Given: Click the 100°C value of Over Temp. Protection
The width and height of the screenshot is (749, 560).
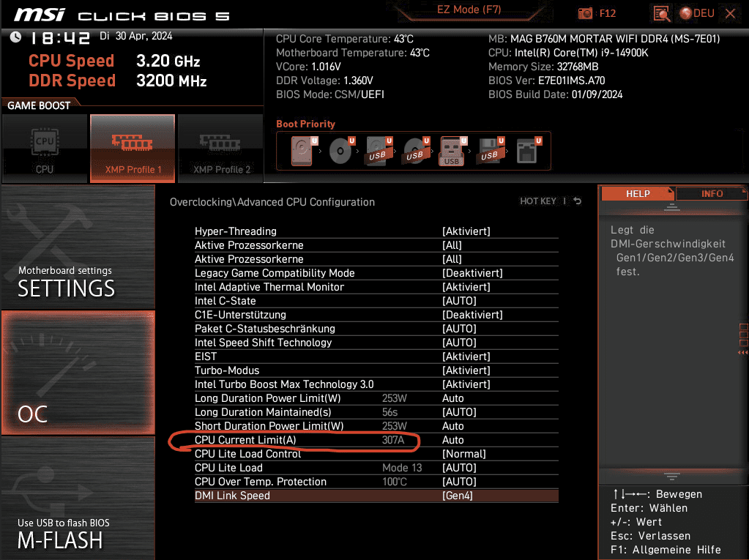Looking at the screenshot, I should click(x=395, y=481).
